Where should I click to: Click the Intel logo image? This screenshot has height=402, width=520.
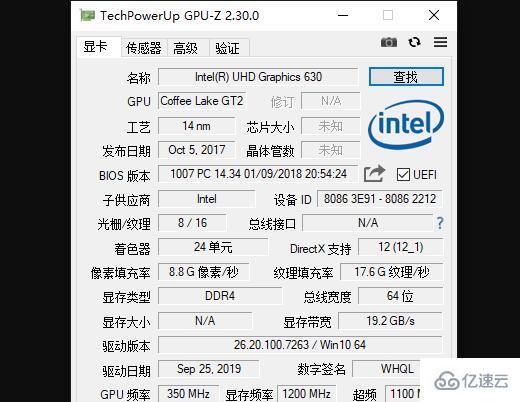click(406, 125)
